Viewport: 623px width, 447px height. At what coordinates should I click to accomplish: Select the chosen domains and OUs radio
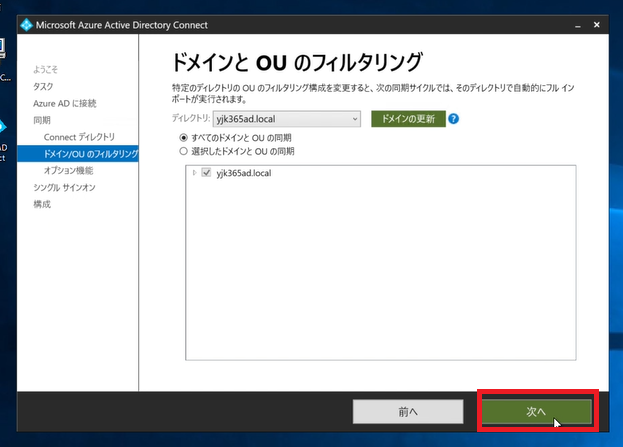(183, 151)
